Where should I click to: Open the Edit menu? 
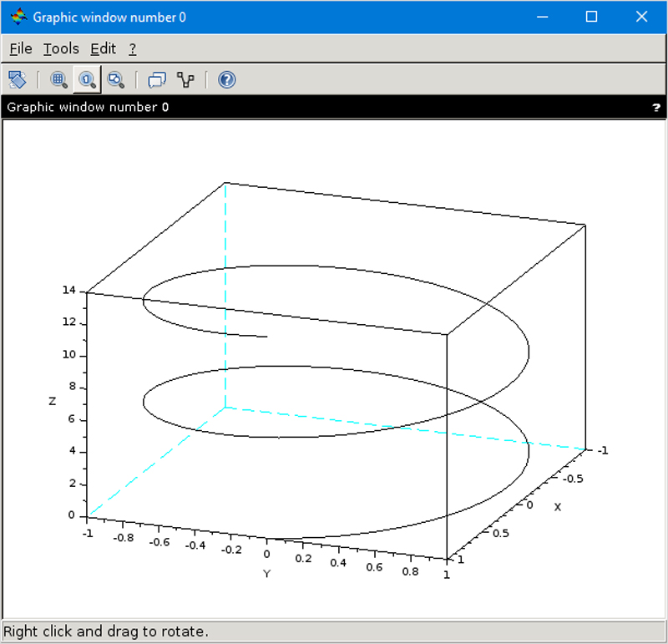tap(102, 48)
